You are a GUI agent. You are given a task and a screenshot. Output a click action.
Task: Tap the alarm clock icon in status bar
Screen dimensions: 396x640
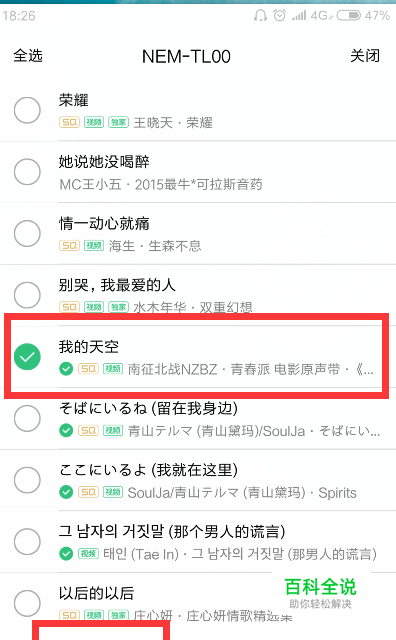(280, 16)
